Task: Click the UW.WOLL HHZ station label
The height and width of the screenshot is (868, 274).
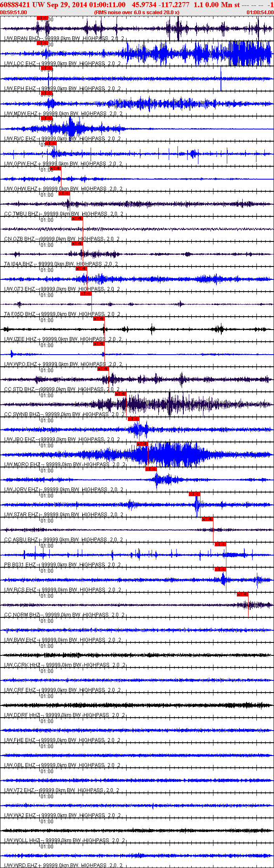Action: point(22,840)
